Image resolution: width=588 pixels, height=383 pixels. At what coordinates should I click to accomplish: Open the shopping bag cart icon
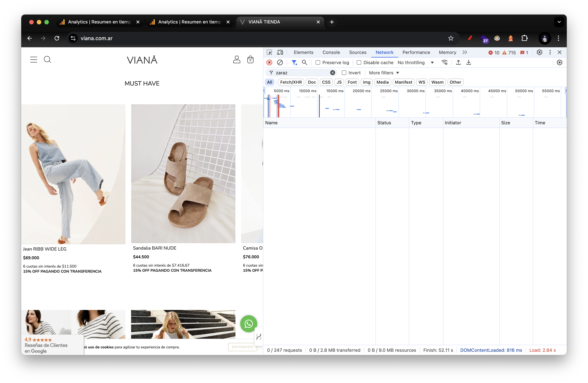(250, 59)
